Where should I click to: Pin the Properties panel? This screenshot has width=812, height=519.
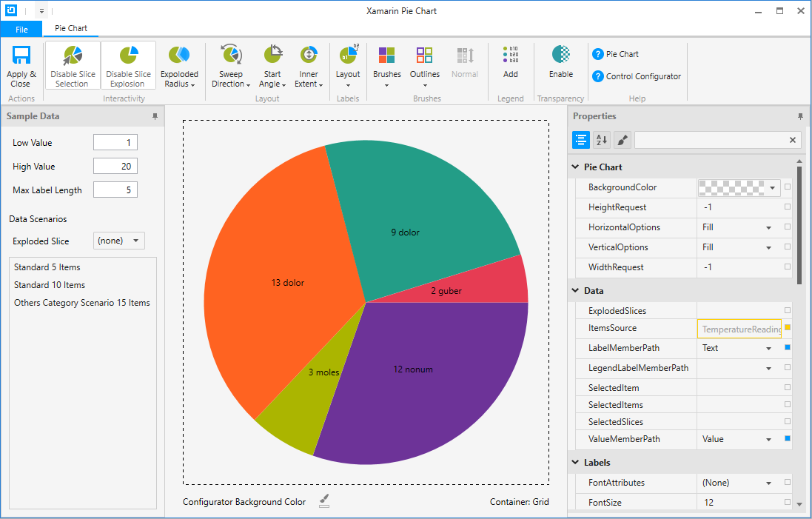pos(800,116)
